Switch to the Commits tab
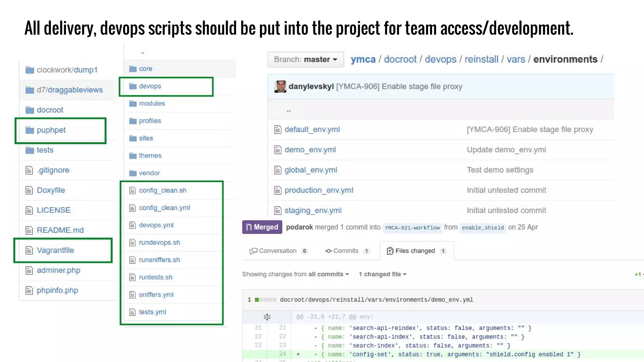The image size is (644, 362). 346,251
